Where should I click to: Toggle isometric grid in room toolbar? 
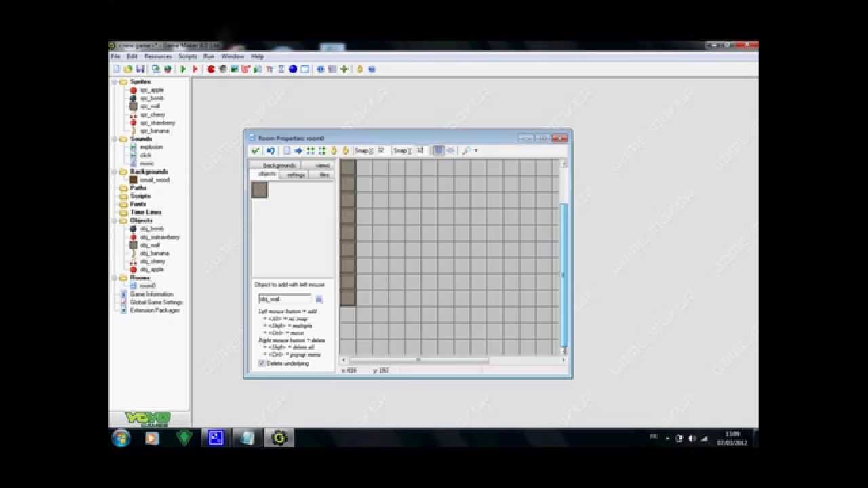click(x=450, y=150)
